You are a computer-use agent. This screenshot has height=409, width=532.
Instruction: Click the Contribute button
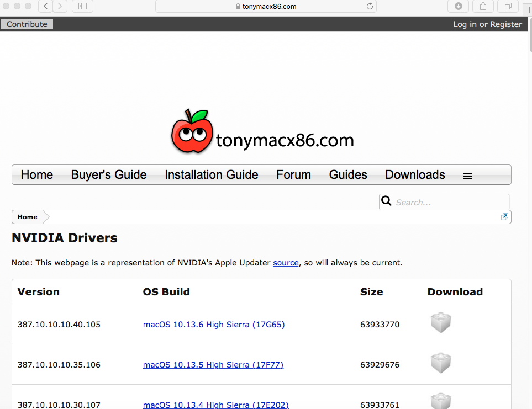pos(27,24)
